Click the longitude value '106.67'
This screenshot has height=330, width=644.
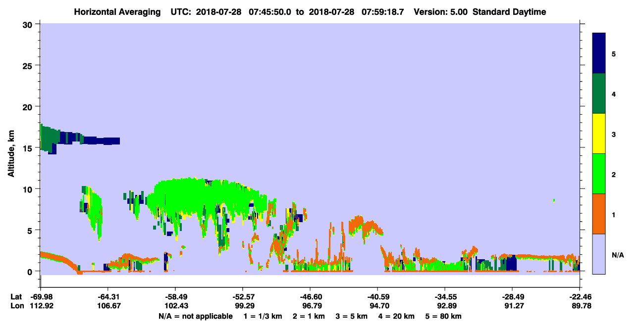(107, 306)
